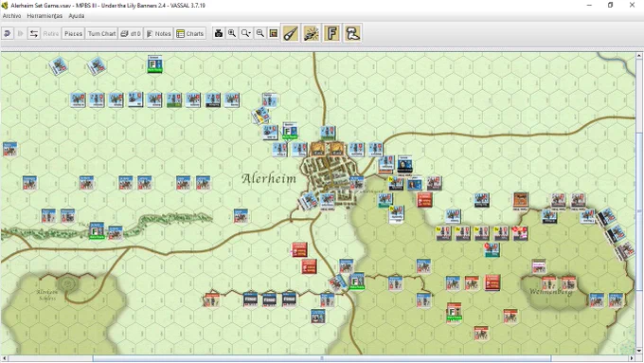Select the F leader counter above the cavalry row
The height and width of the screenshot is (363, 644).
(154, 64)
